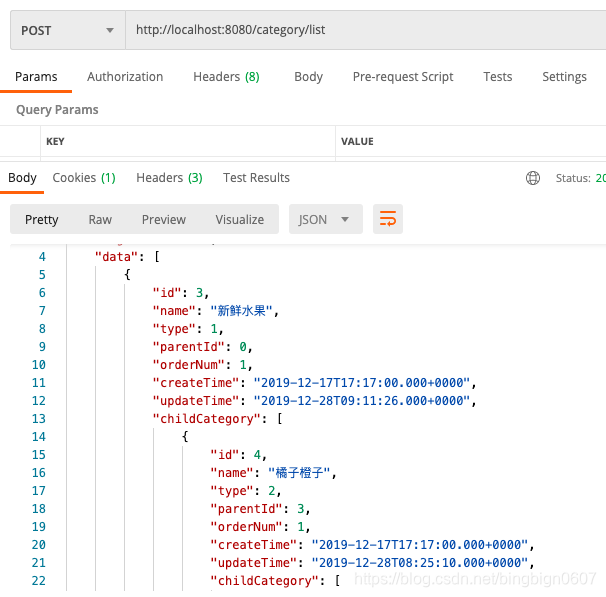Open the JSON format dropdown
This screenshot has height=597, width=606.
coord(325,219)
